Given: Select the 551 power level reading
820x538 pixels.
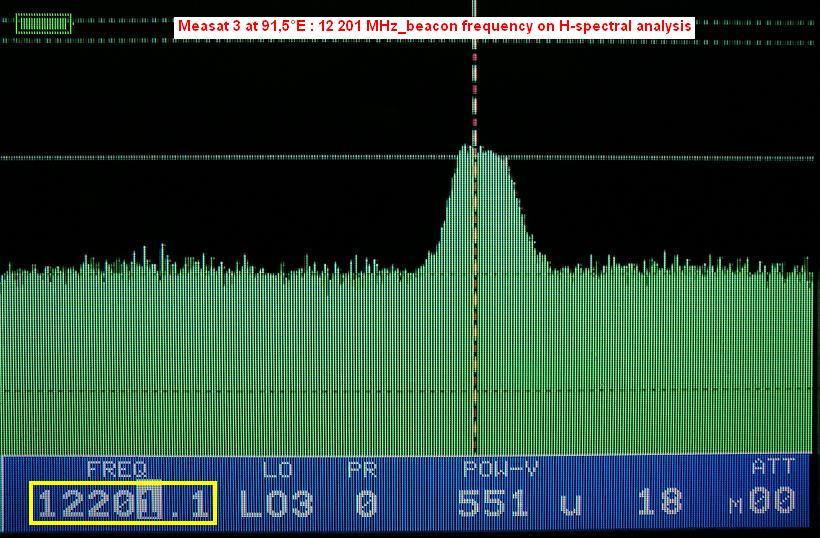Looking at the screenshot, I should point(493,503).
